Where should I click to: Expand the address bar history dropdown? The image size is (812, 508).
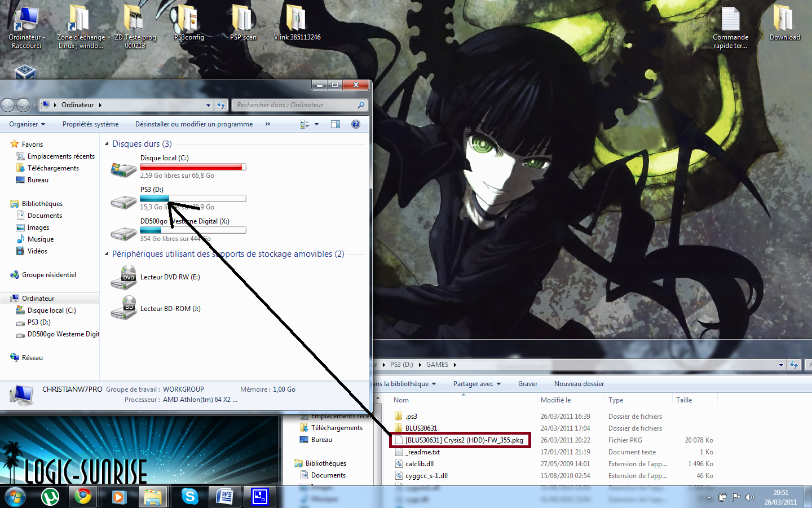[208, 105]
